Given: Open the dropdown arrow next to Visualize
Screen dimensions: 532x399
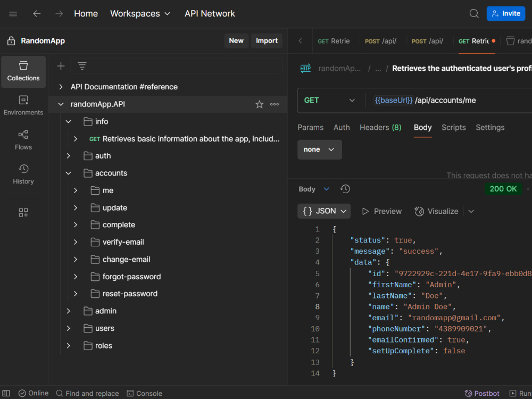Looking at the screenshot, I should pos(471,211).
